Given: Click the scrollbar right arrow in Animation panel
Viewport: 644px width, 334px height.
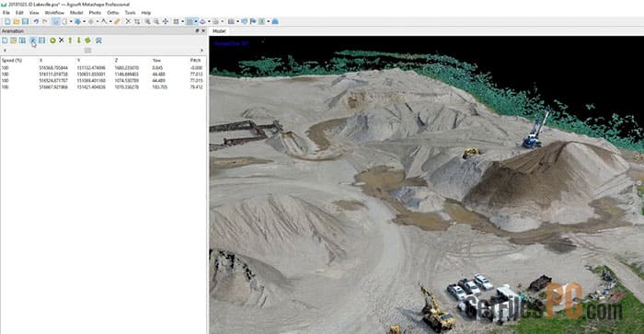Looking at the screenshot, I should click(201, 50).
